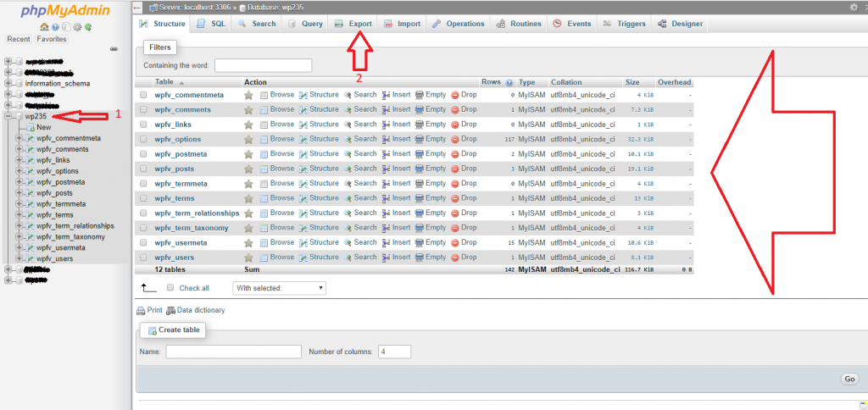
Task: Enable the Check all checkbox
Action: [170, 288]
